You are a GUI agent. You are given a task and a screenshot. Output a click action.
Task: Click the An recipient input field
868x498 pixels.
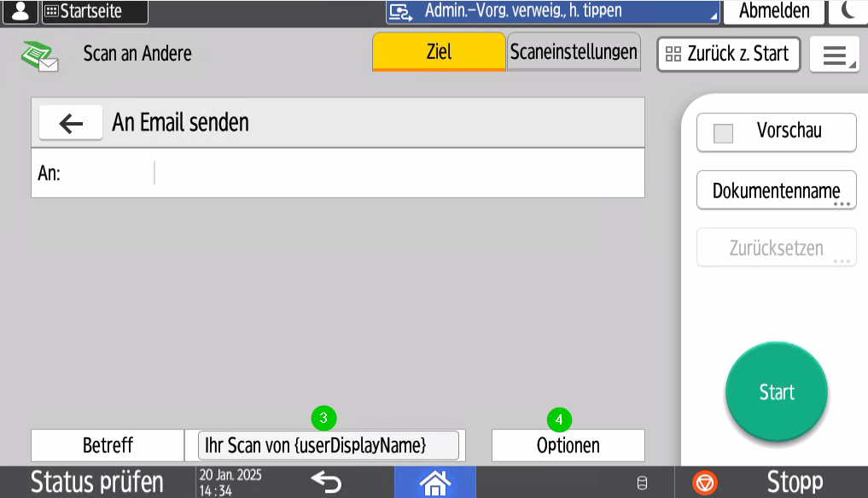(x=398, y=173)
